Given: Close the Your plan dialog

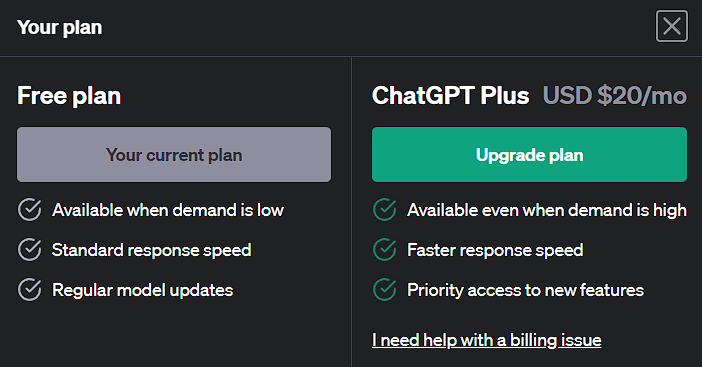Looking at the screenshot, I should (x=672, y=26).
